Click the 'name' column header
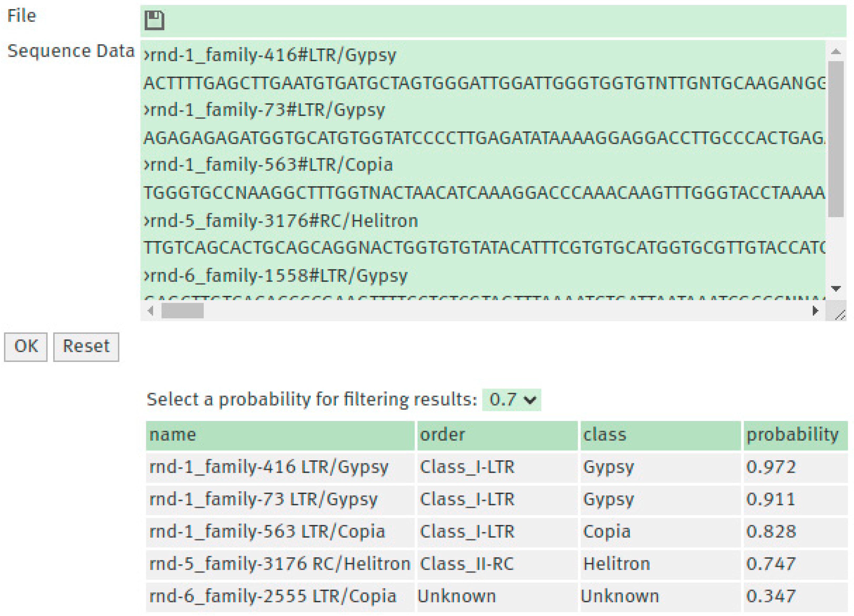 (280, 435)
